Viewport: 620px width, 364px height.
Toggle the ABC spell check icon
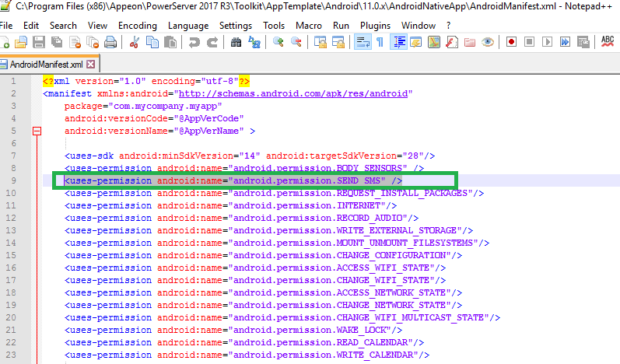pyautogui.click(x=608, y=42)
